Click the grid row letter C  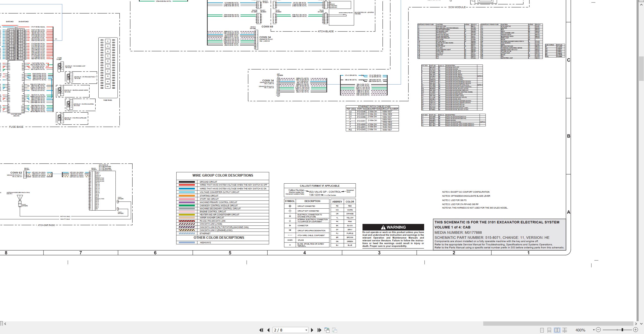point(569,60)
